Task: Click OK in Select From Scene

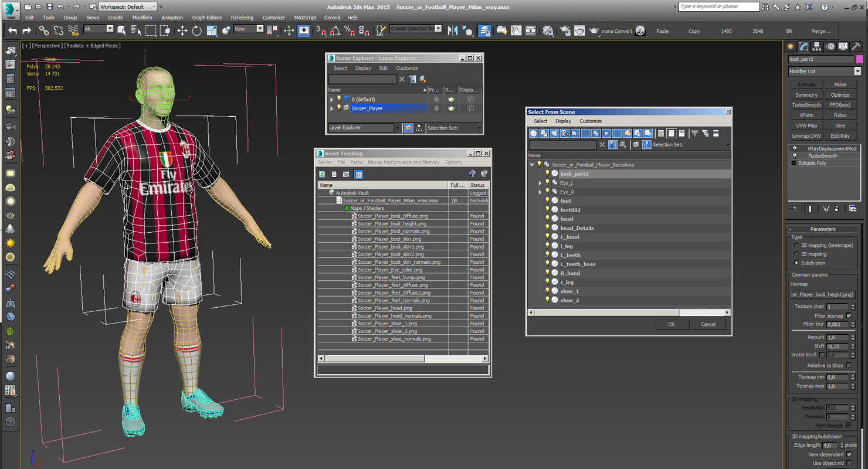Action: 672,324
